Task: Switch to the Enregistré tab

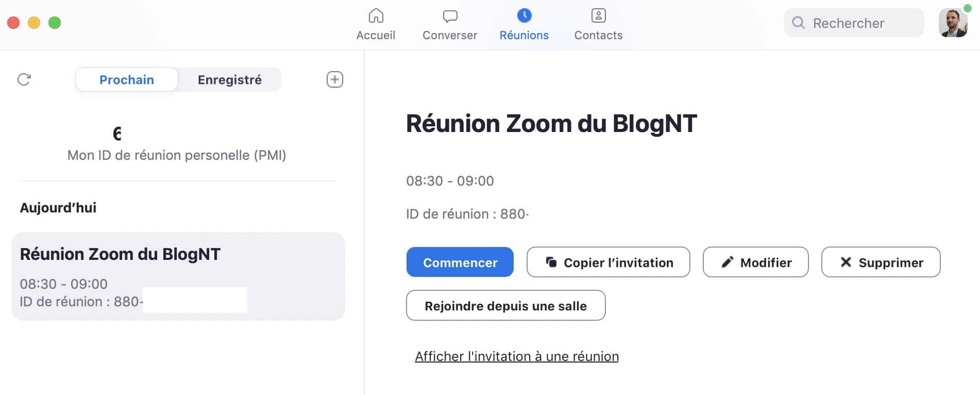Action: (229, 79)
